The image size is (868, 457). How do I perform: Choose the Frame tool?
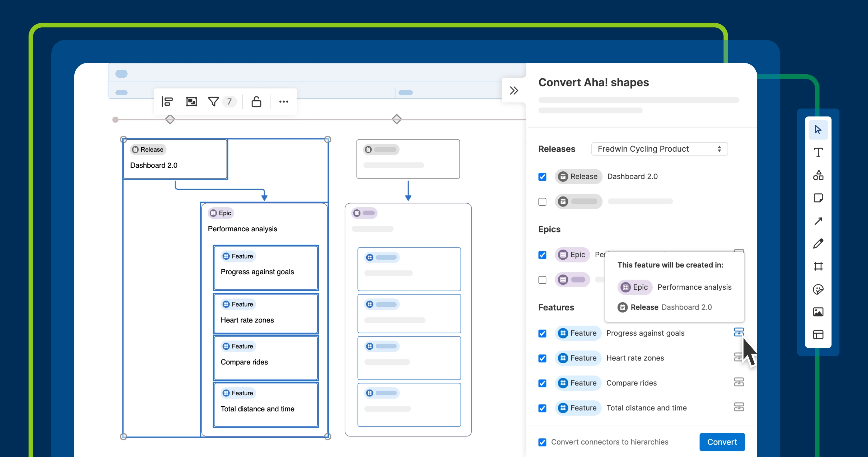click(818, 266)
